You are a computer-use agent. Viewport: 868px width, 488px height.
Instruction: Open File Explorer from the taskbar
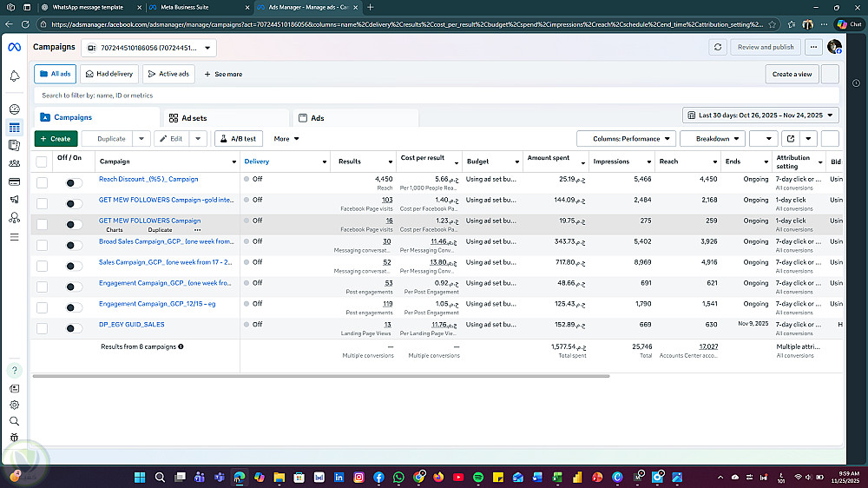279,477
